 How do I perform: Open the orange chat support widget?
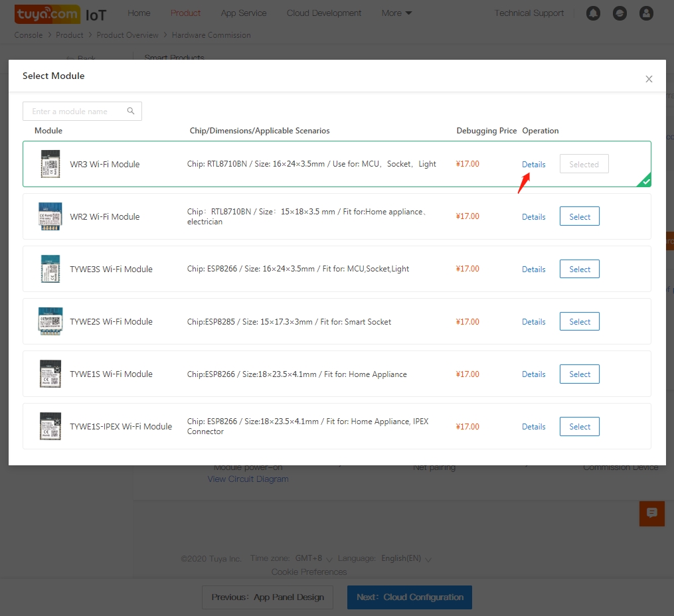[x=651, y=513]
